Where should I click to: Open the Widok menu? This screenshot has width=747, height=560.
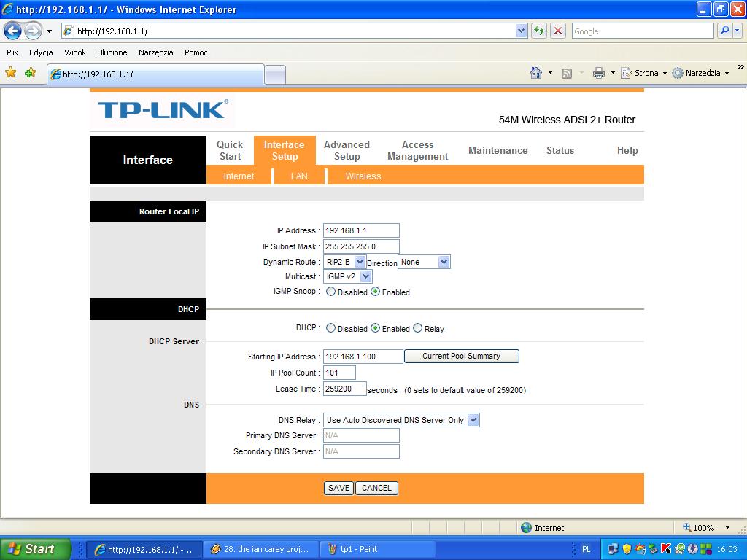[75, 52]
